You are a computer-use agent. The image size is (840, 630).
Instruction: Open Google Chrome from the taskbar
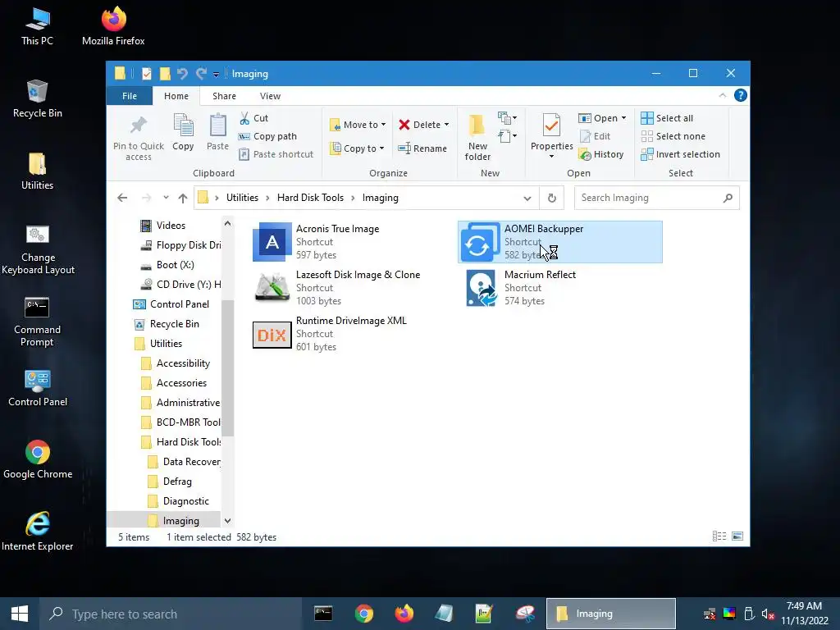pyautogui.click(x=363, y=614)
